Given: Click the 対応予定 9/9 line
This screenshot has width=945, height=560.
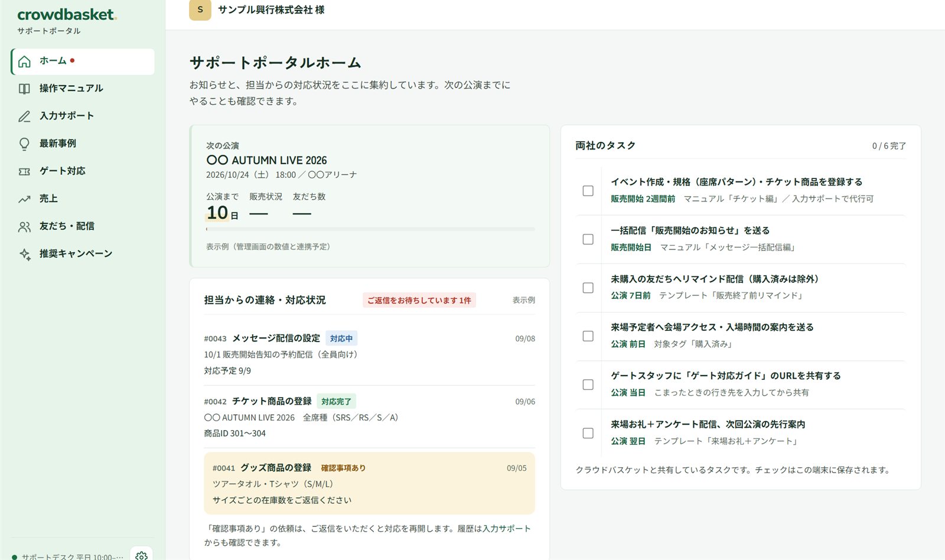Looking at the screenshot, I should coord(227,371).
